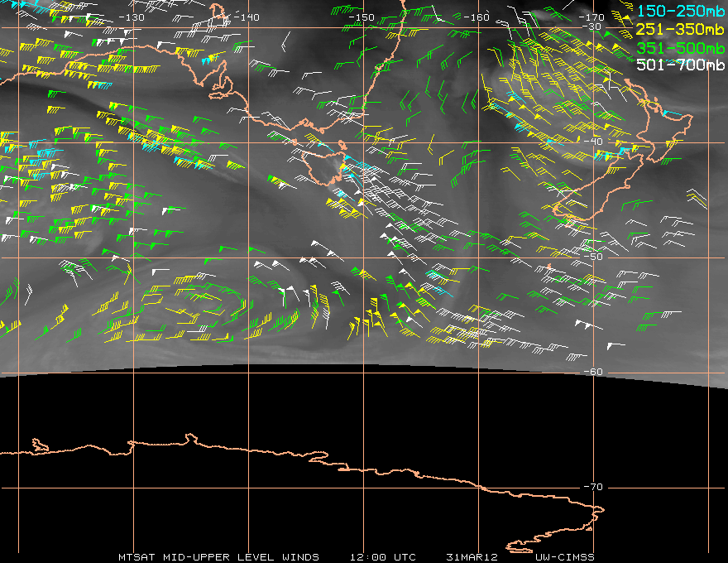Click the 251-350mb legend label
Viewport: 728px width, 563px height.
(x=680, y=29)
